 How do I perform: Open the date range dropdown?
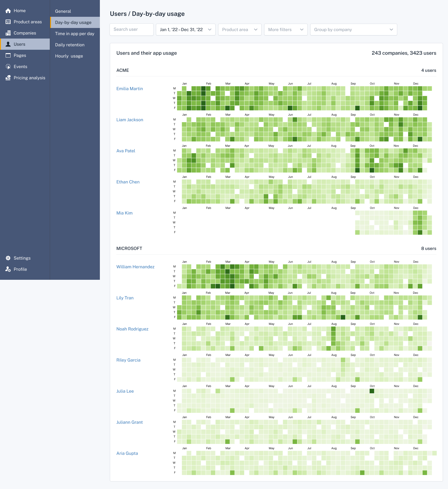coord(185,30)
